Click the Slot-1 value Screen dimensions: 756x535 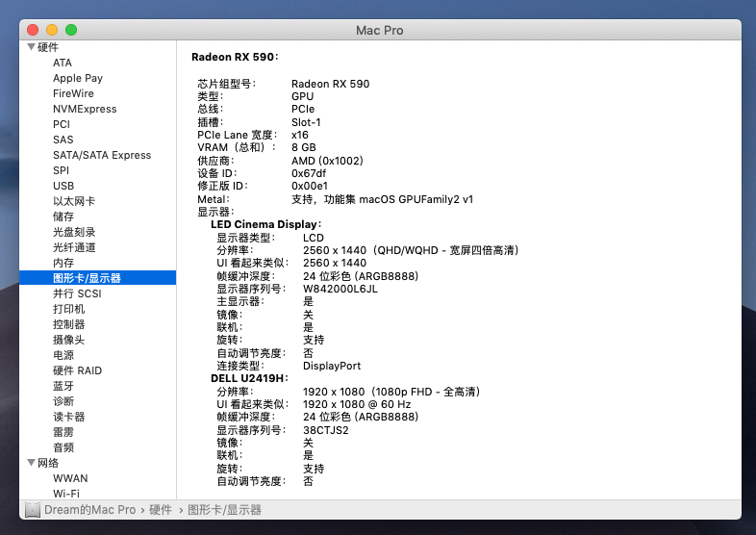[306, 122]
